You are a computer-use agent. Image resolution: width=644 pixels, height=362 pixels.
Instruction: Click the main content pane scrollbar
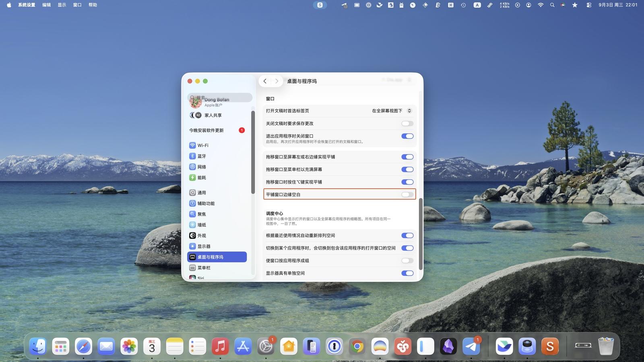(421, 233)
